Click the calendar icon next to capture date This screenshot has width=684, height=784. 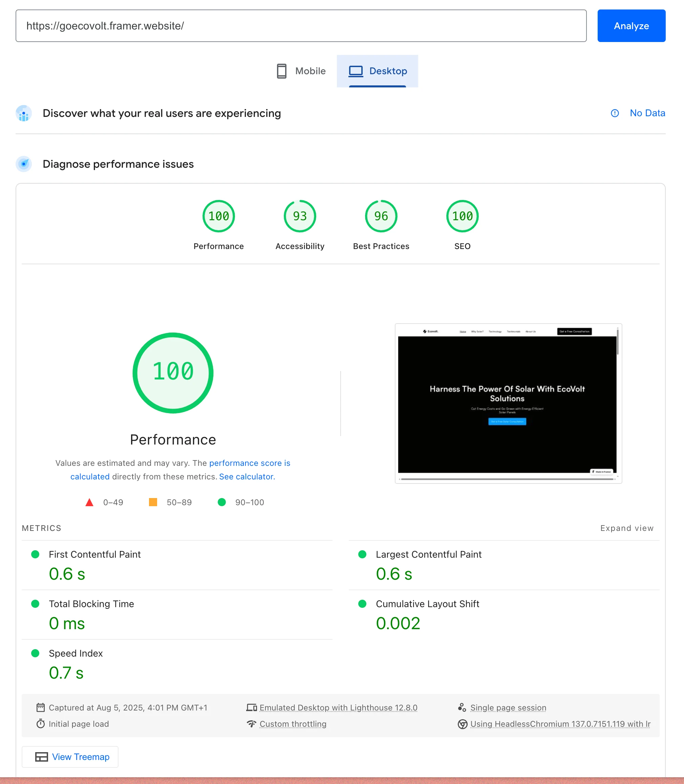[40, 707]
